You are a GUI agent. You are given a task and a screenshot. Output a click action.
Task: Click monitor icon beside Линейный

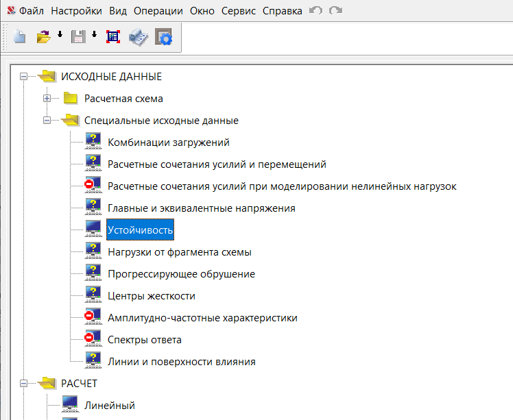pos(70,404)
